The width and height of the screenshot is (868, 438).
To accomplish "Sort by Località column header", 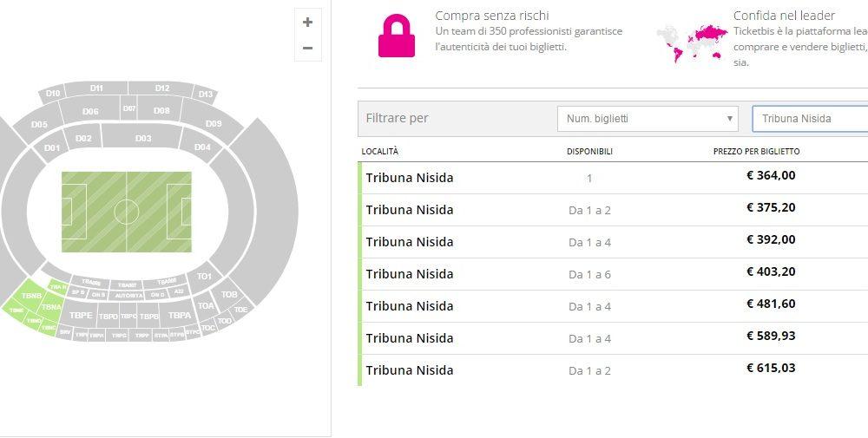I will point(380,152).
